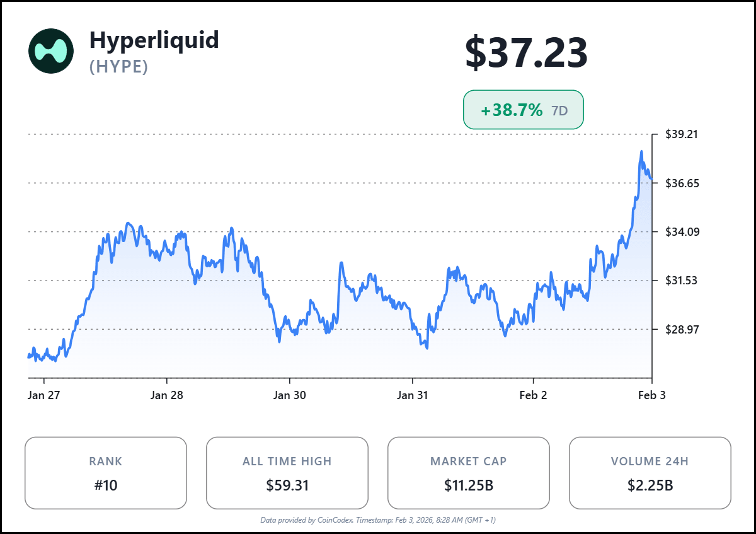Click the Jan 30 date axis label
This screenshot has width=756, height=534.
pos(290,395)
